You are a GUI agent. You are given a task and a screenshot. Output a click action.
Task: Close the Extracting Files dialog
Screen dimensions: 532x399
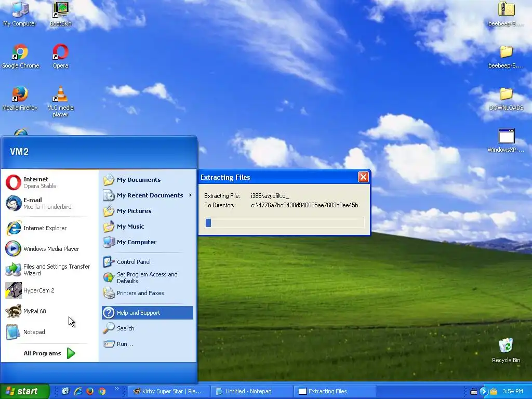point(363,177)
